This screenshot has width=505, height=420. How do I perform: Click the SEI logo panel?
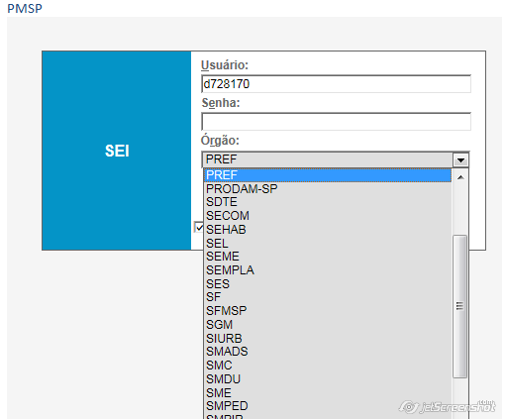point(117,151)
